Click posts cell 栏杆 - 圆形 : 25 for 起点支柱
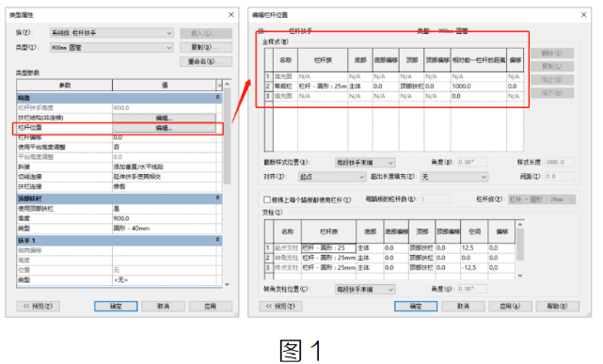The image size is (603, 364). [x=329, y=248]
